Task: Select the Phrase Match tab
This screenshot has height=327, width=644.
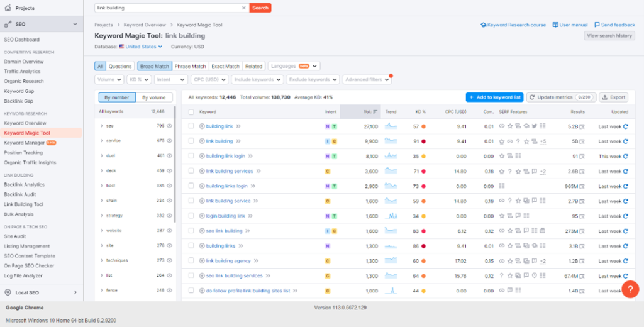Action: (x=190, y=66)
